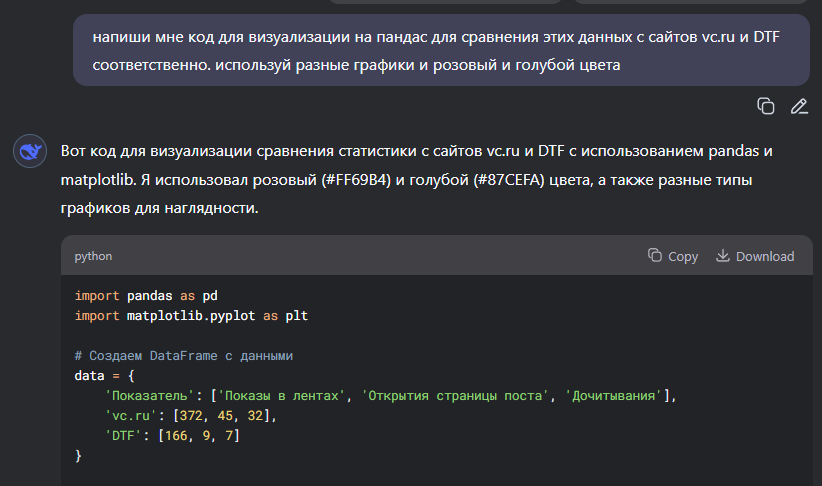Click the text '#87CEFA' in the reply
822x486 pixels.
pos(509,180)
